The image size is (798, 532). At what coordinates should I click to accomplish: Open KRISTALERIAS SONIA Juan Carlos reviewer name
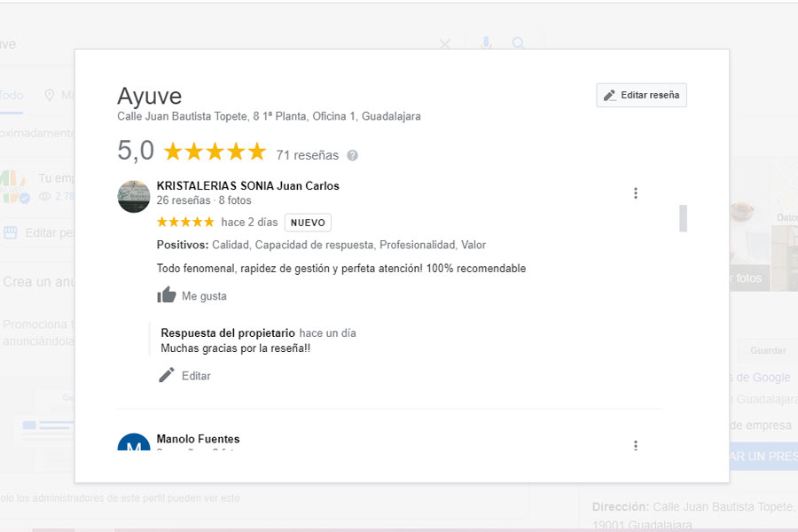(x=247, y=186)
